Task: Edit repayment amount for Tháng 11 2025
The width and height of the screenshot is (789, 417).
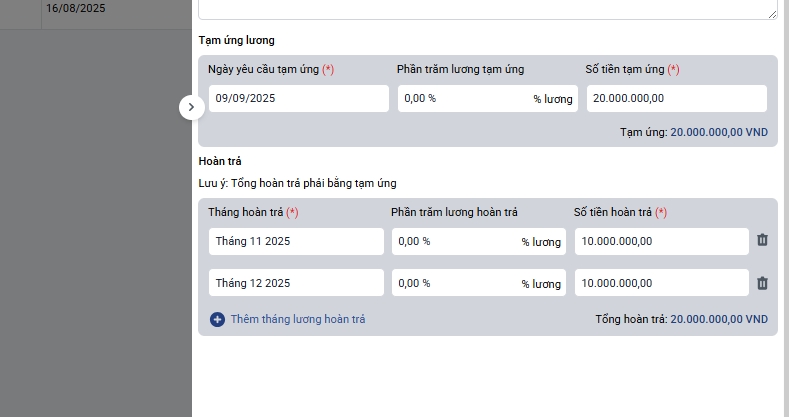Action: pos(661,241)
